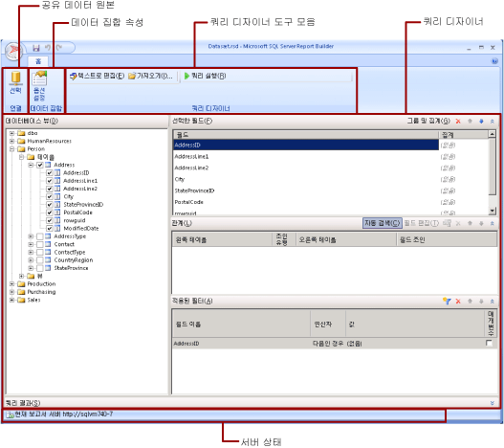
Task: Click the report server status bar link
Action: coord(64,414)
